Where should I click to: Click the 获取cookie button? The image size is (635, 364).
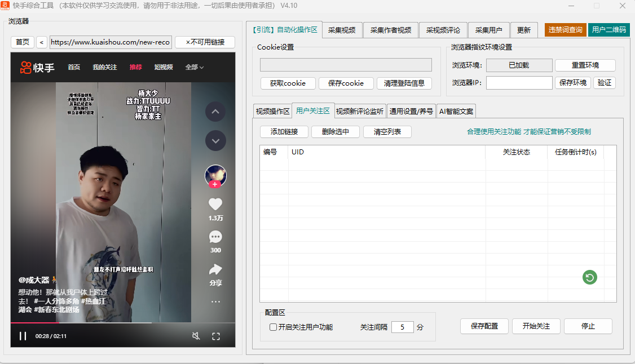(288, 83)
